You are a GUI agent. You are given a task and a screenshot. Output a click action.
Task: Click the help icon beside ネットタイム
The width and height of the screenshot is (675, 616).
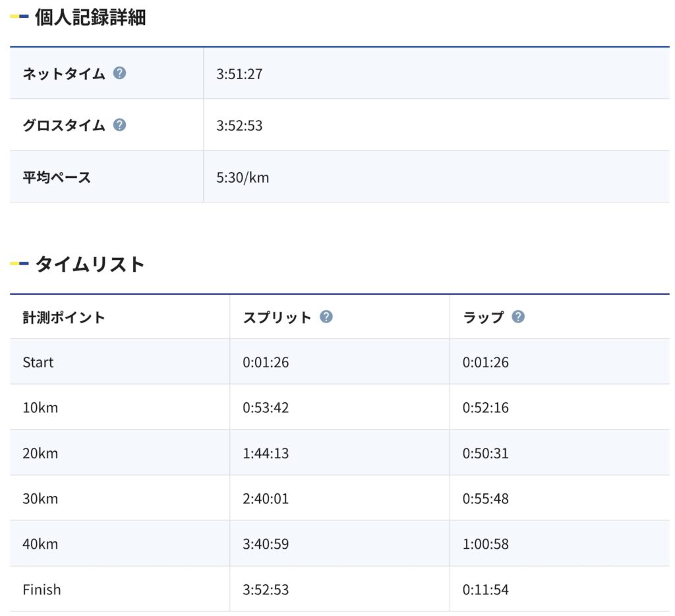coord(119,73)
